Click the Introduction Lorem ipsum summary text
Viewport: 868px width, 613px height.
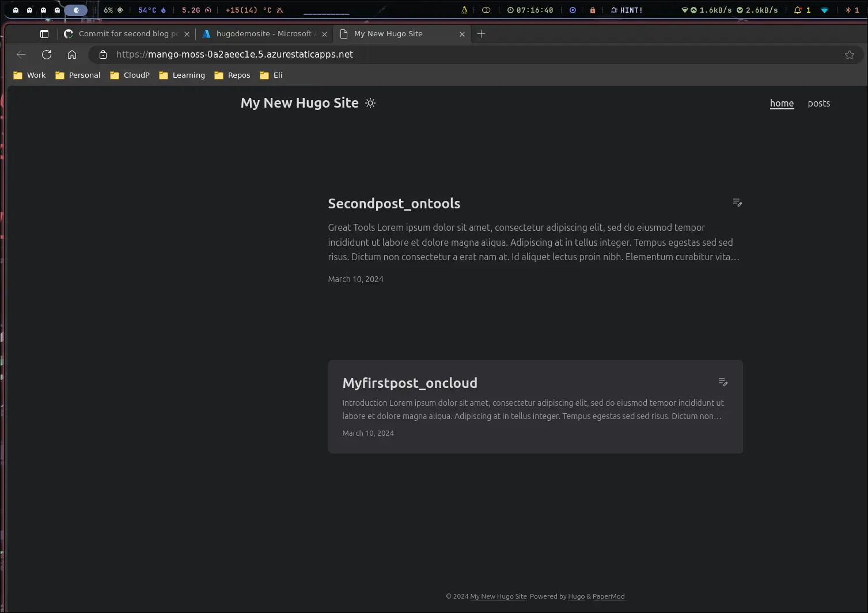click(533, 409)
